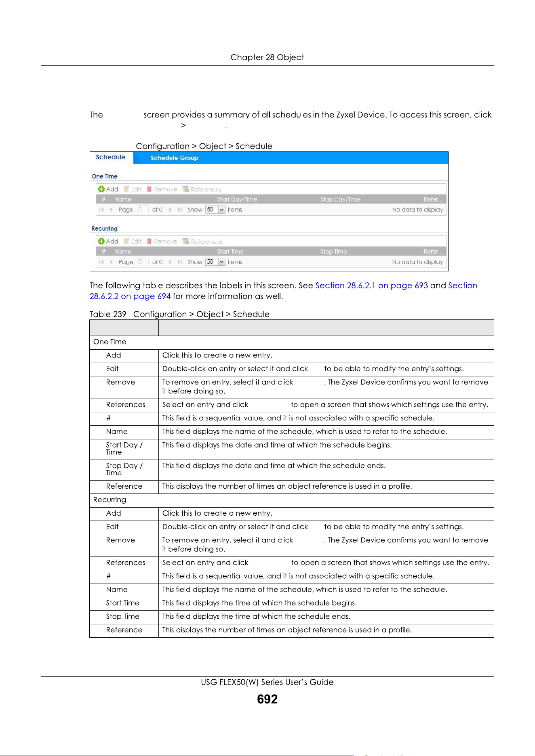The width and height of the screenshot is (535, 756).
Task: Go to last page in Recurring pager
Action: click(x=180, y=262)
